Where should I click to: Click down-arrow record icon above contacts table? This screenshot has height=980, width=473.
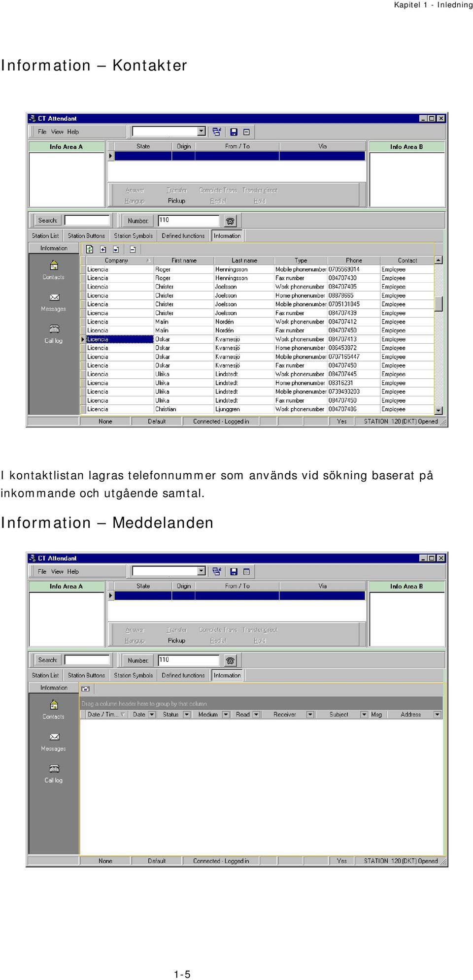[x=116, y=249]
